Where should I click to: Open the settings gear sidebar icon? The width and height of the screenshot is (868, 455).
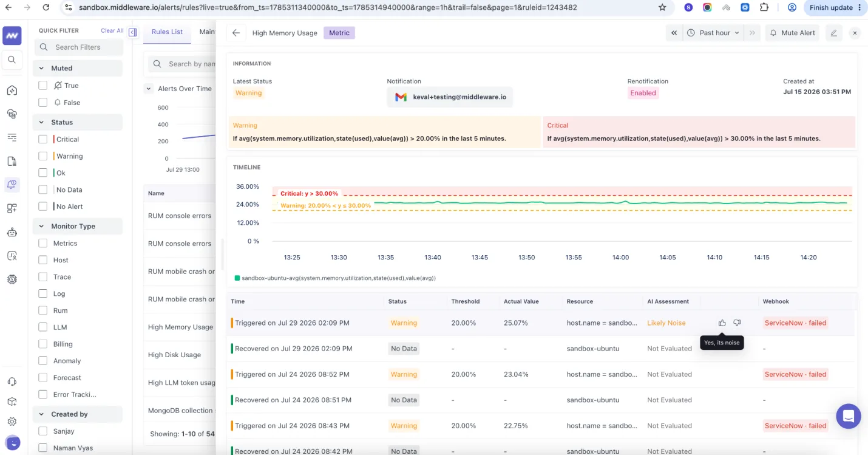tap(12, 422)
